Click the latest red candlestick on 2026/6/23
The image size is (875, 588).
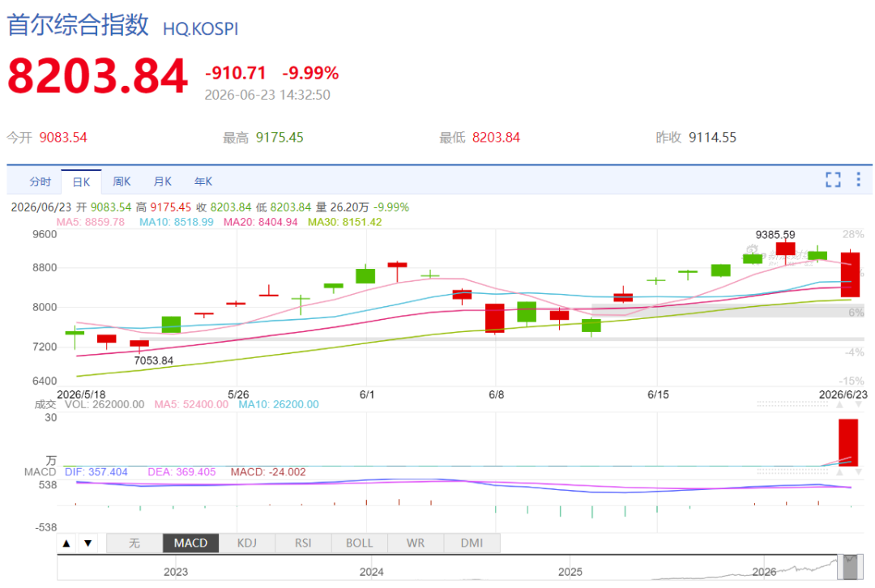[851, 275]
